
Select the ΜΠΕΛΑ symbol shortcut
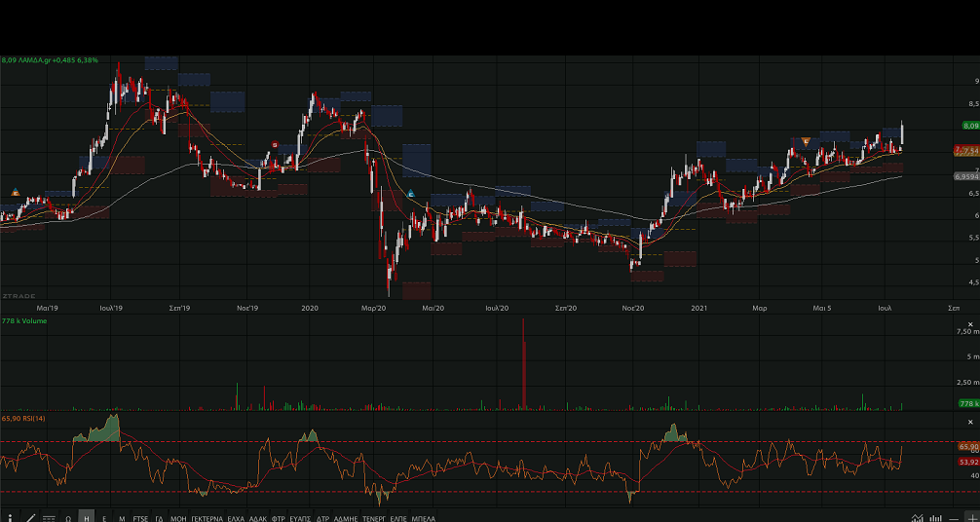pos(424,518)
